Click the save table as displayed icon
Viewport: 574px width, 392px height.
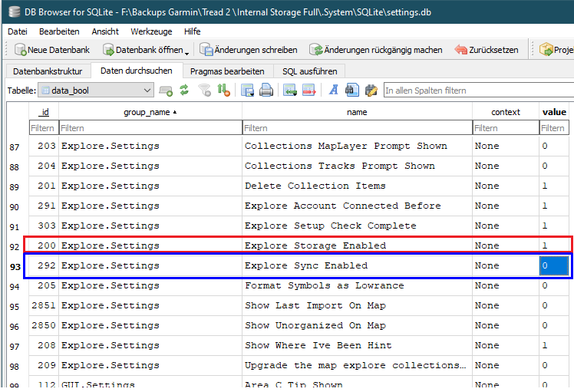point(248,90)
